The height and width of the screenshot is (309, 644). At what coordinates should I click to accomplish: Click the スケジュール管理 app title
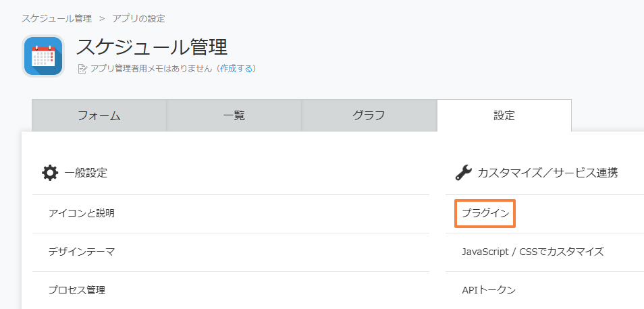coord(152,47)
